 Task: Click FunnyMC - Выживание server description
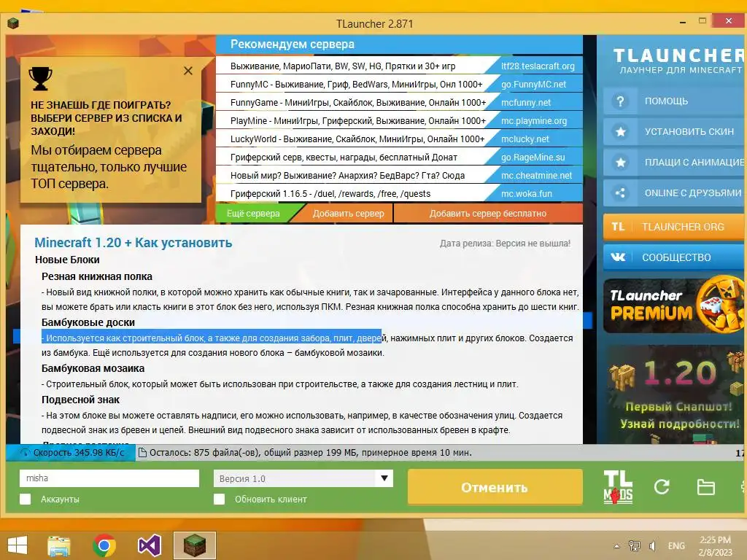[356, 85]
